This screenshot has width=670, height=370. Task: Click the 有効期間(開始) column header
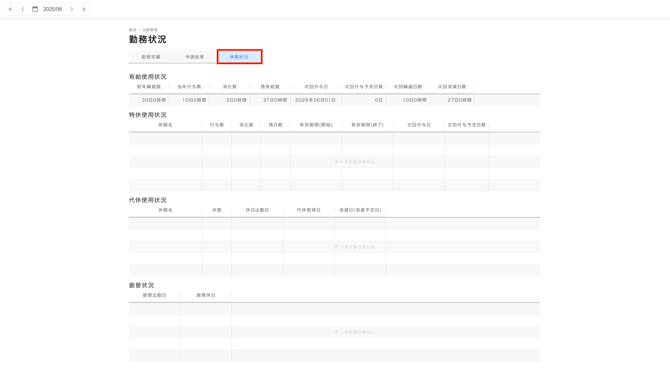coord(316,125)
